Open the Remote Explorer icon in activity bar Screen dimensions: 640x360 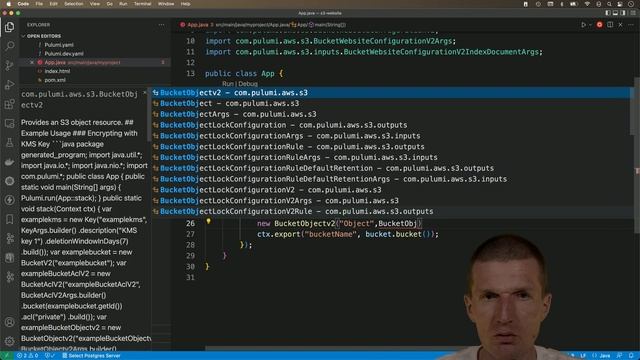pyautogui.click(x=9, y=123)
